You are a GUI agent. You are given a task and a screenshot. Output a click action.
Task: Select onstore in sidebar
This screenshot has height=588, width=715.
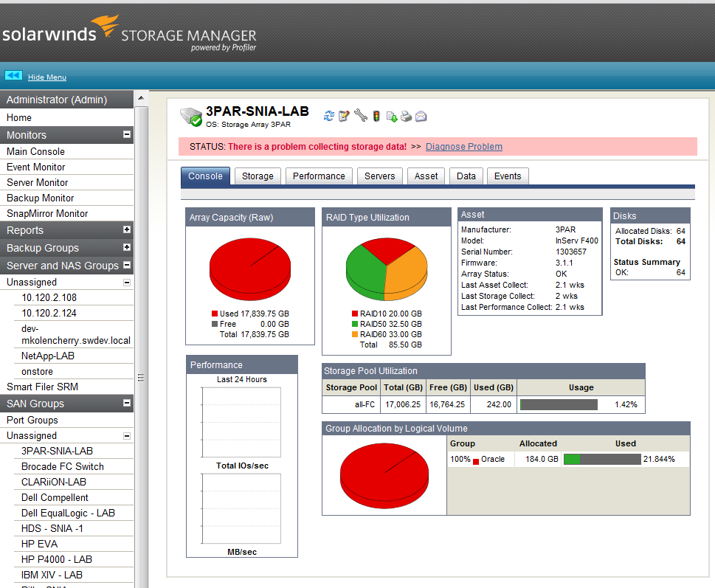(37, 372)
